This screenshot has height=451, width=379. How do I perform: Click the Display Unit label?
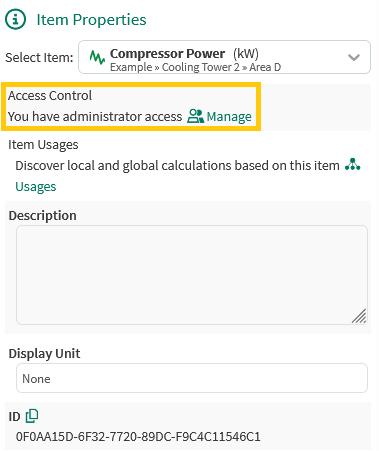44,353
